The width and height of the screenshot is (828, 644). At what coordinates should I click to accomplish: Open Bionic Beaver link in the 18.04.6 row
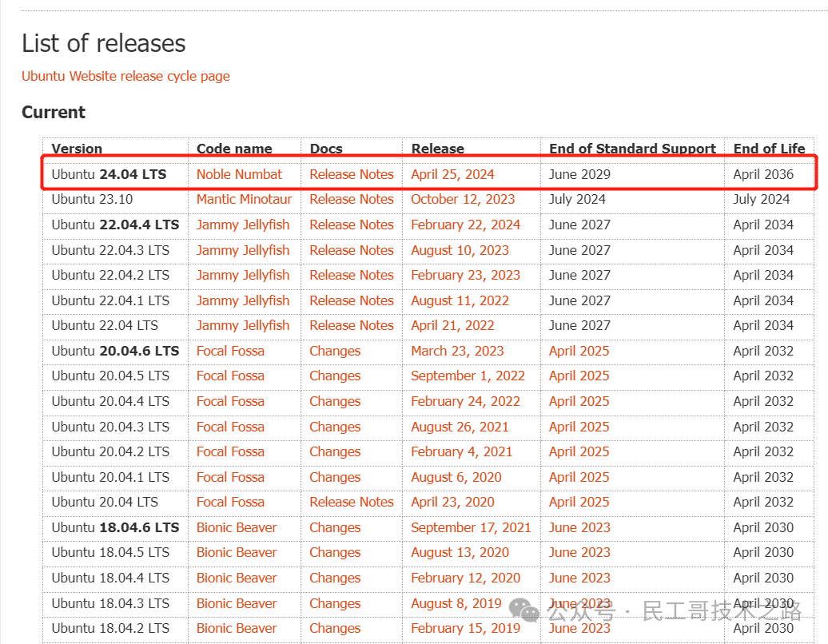click(x=237, y=527)
